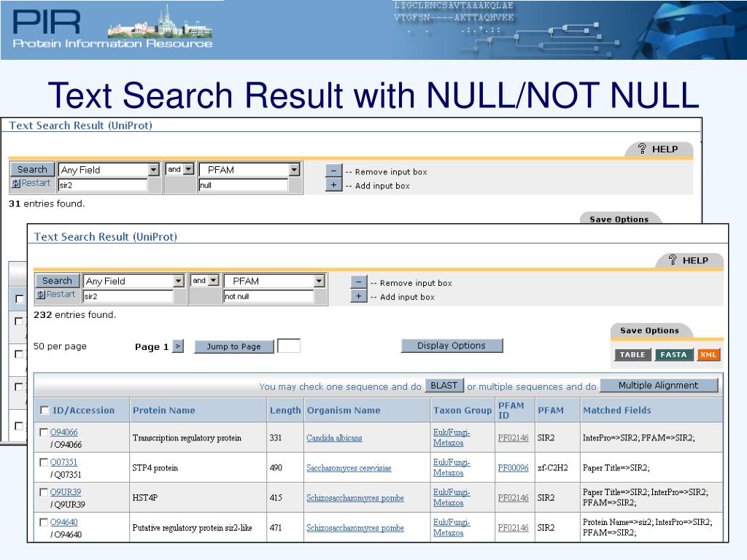This screenshot has width=747, height=560.
Task: Save results using the TABLE icon
Action: pos(632,355)
